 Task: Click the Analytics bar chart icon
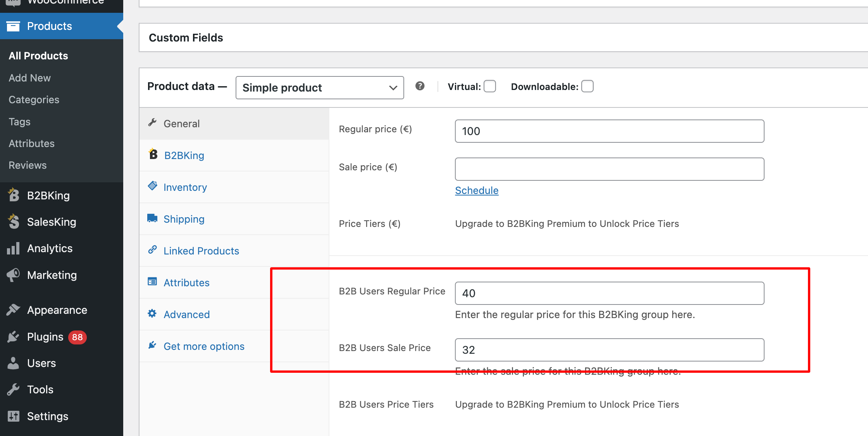[x=13, y=248]
